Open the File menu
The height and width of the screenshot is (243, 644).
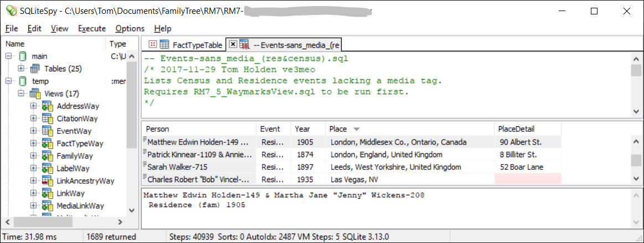click(x=12, y=29)
